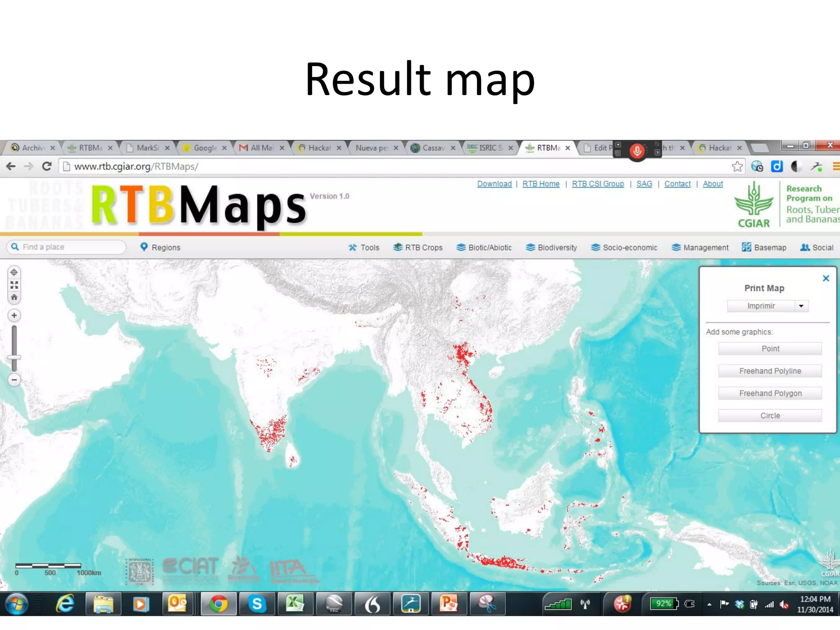The height and width of the screenshot is (630, 840).
Task: Switch to the Google browser tab
Action: (x=204, y=148)
